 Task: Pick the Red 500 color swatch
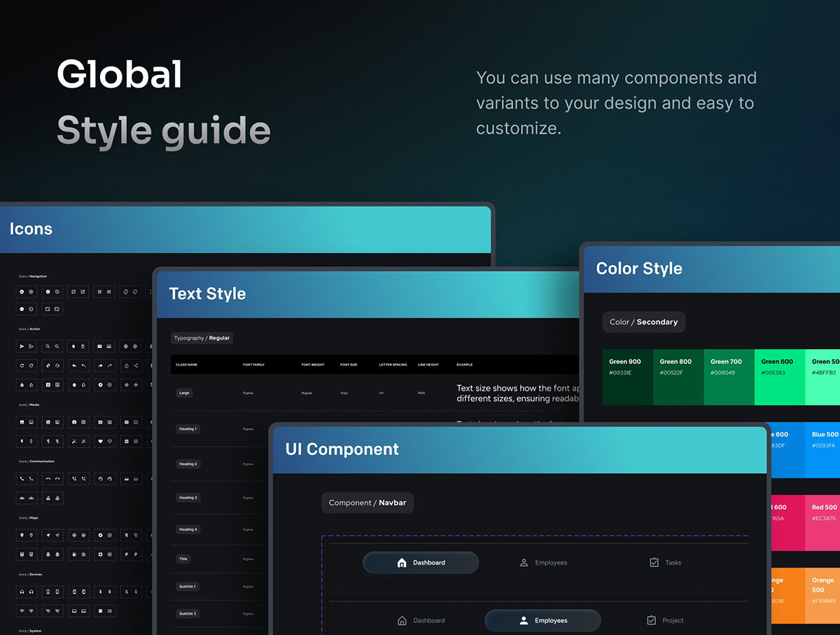(822, 523)
